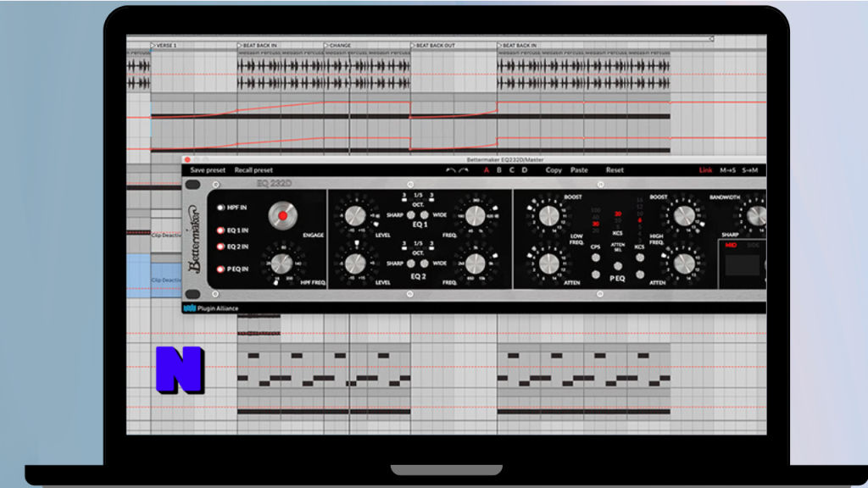Image resolution: width=868 pixels, height=488 pixels.
Task: Select settings slot C
Action: coord(512,170)
